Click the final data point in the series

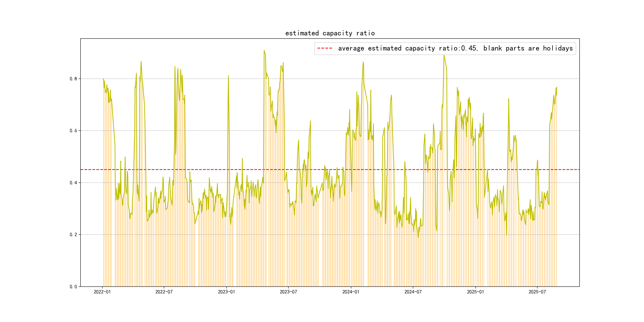557,87
